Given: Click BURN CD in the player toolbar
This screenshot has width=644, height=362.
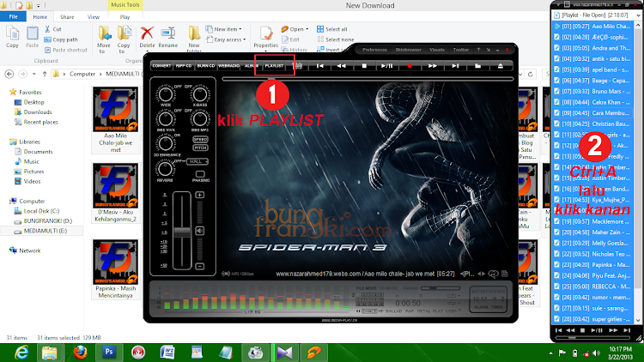Looking at the screenshot, I should pos(206,66).
